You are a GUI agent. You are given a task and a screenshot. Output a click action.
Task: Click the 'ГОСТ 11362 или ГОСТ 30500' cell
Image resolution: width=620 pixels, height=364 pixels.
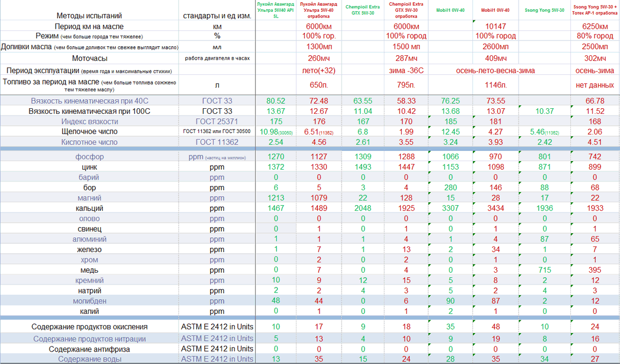point(217,132)
